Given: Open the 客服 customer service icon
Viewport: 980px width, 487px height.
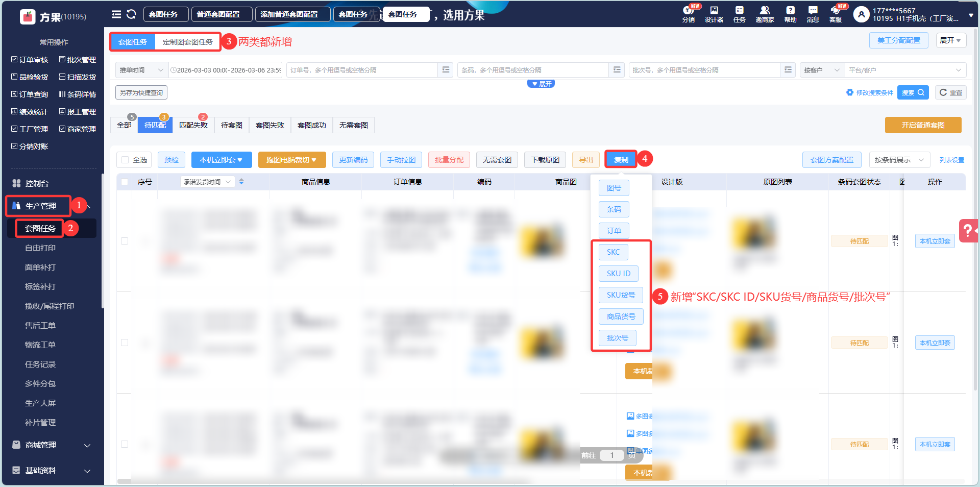Looking at the screenshot, I should pyautogui.click(x=836, y=14).
